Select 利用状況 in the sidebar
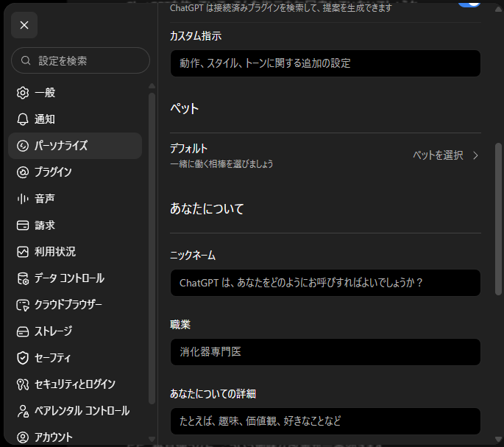 pyautogui.click(x=75, y=252)
